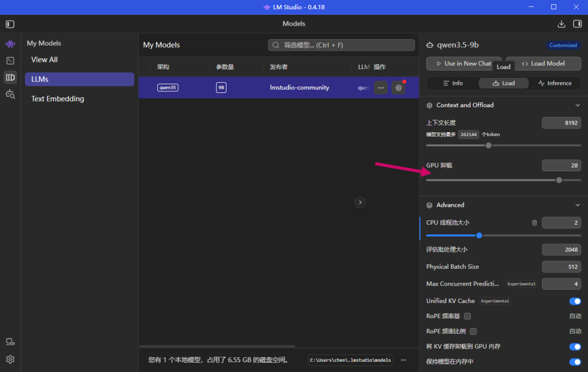Edit CPU thread pool size value 2
Screen dimensions: 588x372
coord(561,222)
